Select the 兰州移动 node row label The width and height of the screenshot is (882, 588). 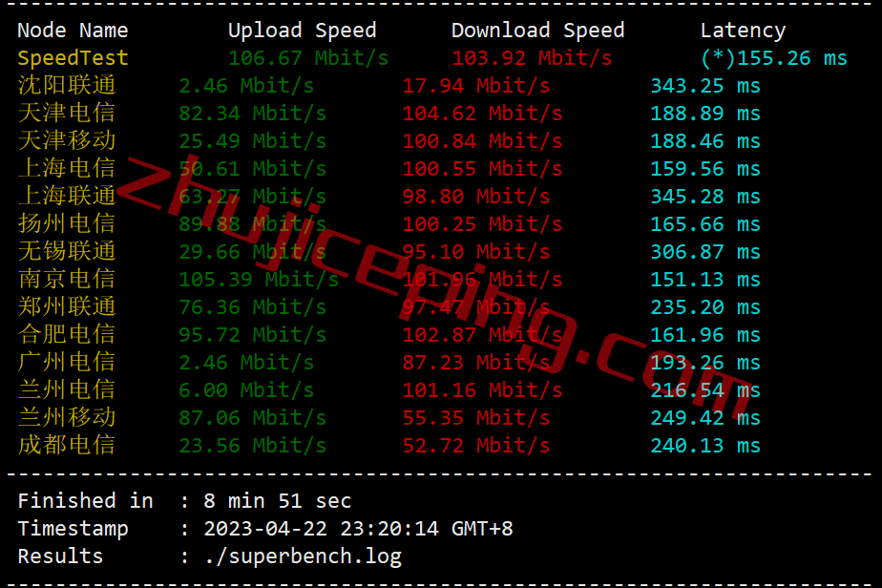click(67, 417)
